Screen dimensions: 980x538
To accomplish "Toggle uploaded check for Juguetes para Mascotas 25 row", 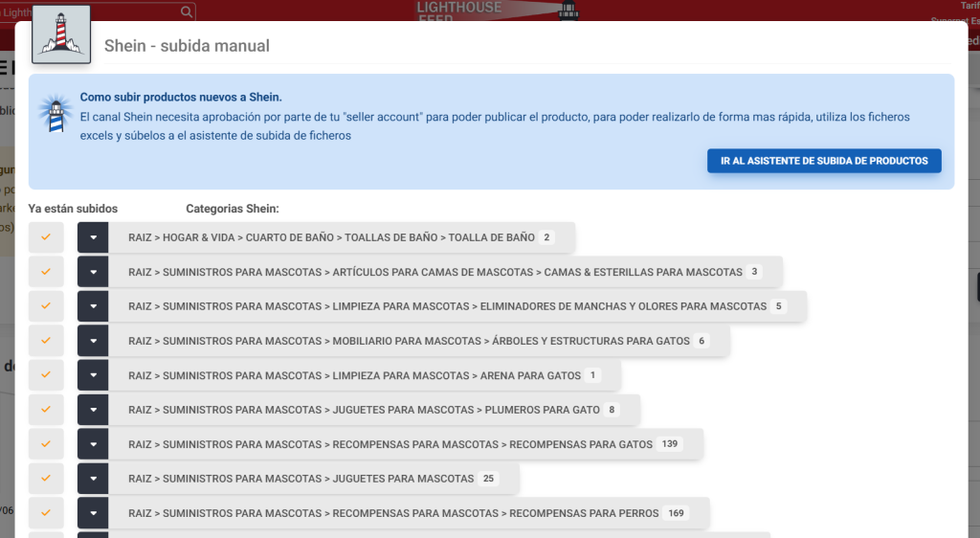I will pyautogui.click(x=46, y=478).
